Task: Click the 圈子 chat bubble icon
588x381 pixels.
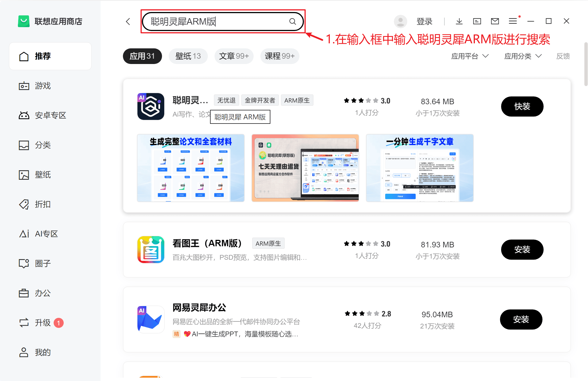Action: coord(24,264)
